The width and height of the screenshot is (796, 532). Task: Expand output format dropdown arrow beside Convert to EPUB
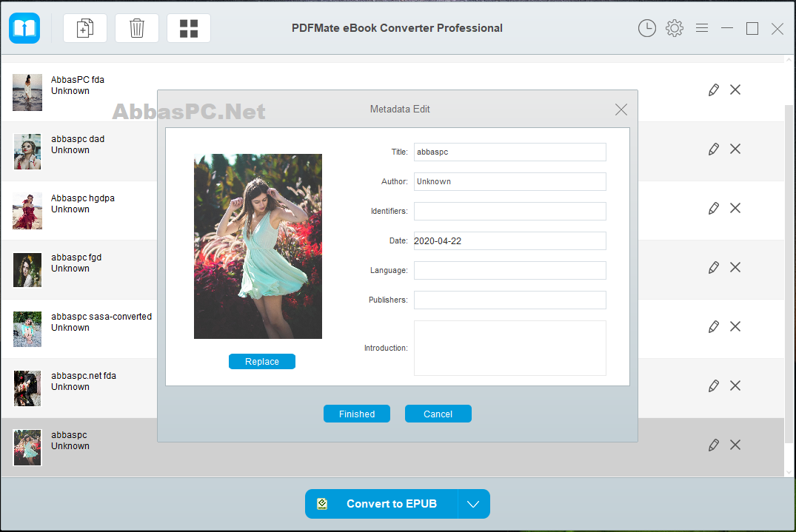(473, 504)
